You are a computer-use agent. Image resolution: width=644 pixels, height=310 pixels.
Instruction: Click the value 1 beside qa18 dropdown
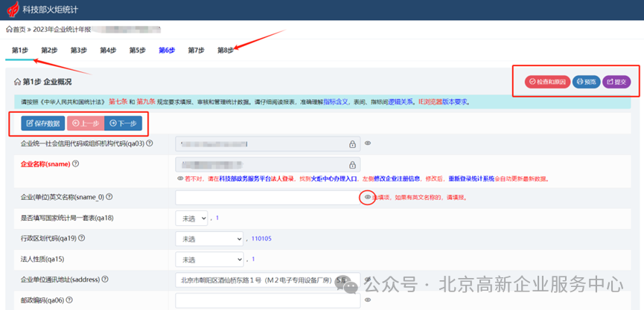coord(217,218)
